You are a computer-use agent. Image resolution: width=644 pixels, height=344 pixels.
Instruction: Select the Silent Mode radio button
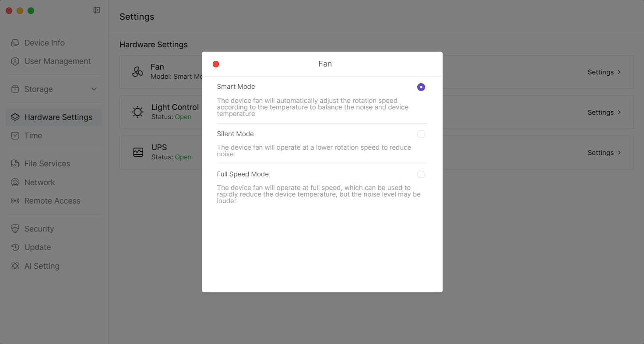click(x=421, y=134)
